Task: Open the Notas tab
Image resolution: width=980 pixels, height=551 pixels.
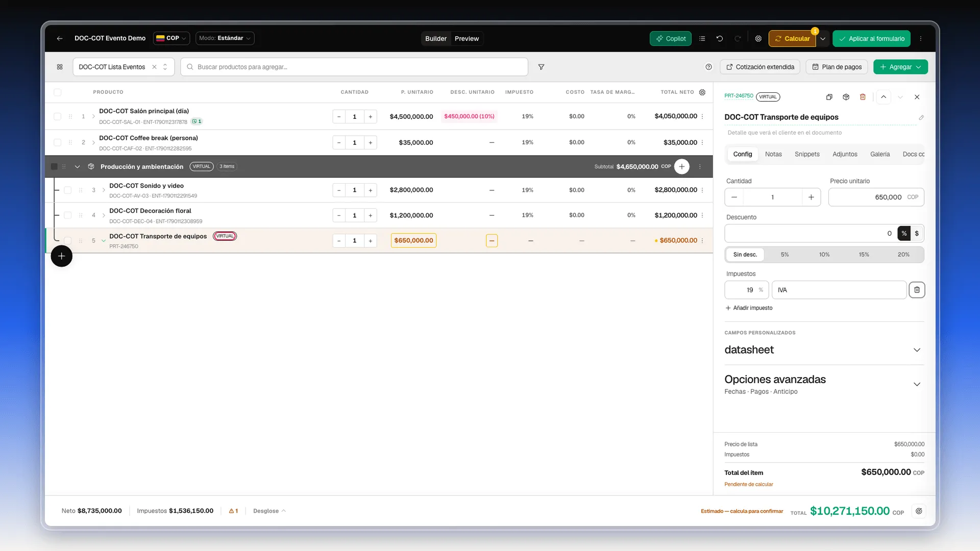Action: 773,154
